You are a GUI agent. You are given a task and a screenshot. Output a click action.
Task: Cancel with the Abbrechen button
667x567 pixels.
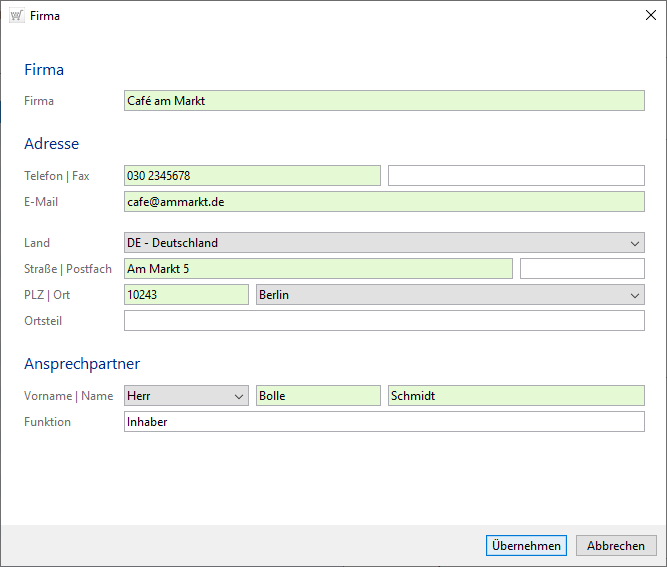tap(616, 546)
